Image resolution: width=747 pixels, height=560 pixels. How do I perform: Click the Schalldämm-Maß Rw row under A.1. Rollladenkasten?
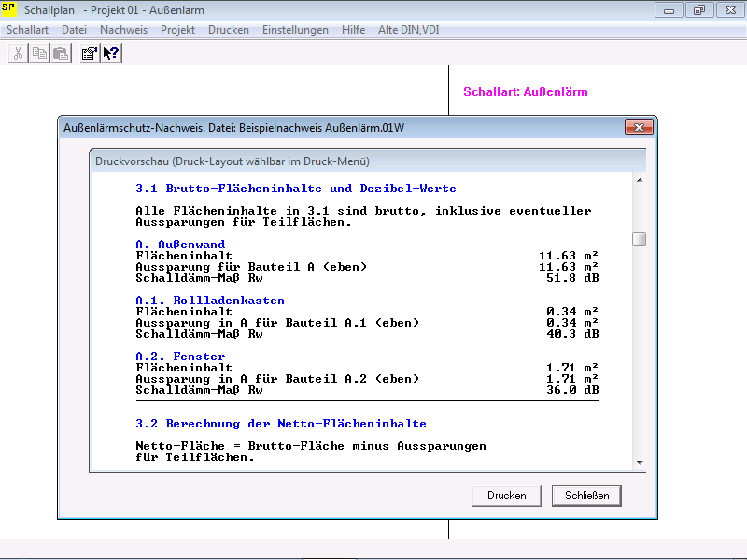(367, 334)
